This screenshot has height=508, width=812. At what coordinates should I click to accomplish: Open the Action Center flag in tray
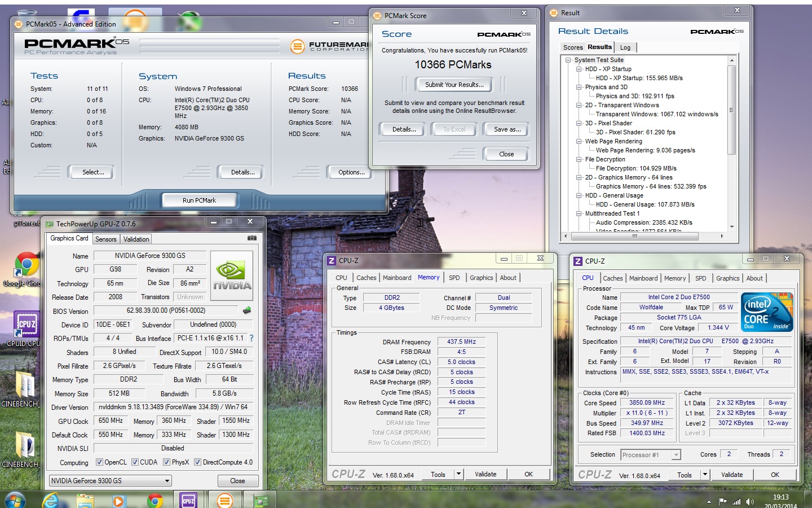click(x=723, y=501)
